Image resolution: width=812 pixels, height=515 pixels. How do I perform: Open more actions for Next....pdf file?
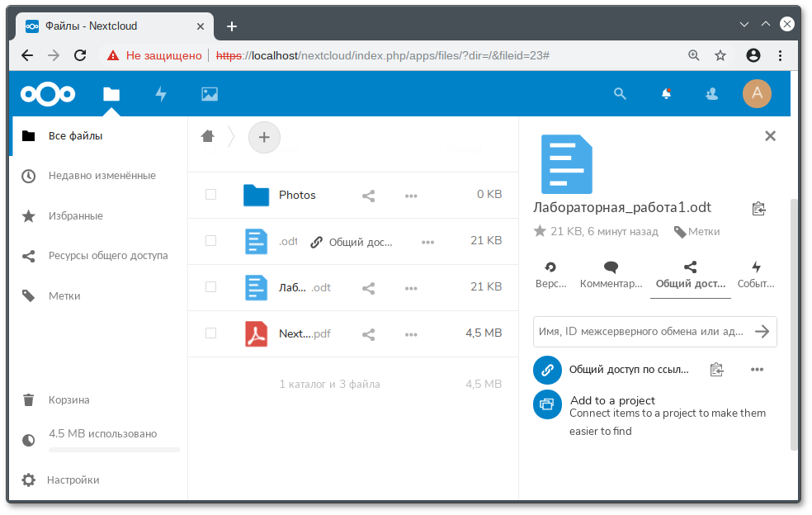coord(411,334)
